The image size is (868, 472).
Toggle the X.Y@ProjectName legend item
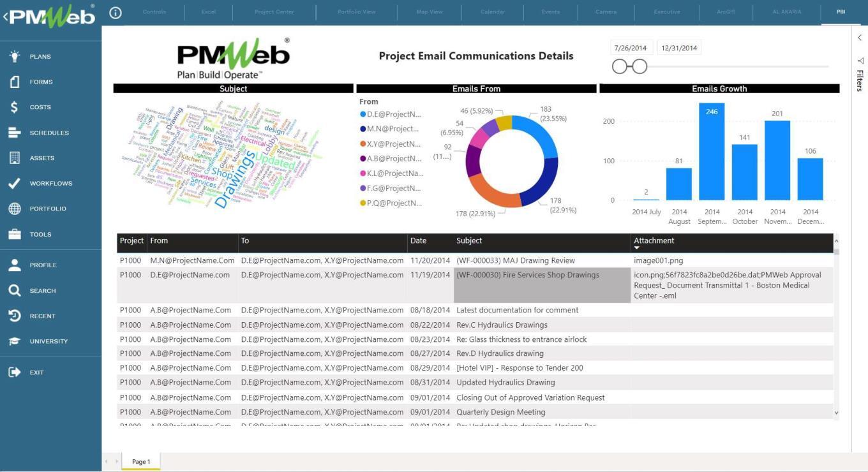click(391, 144)
